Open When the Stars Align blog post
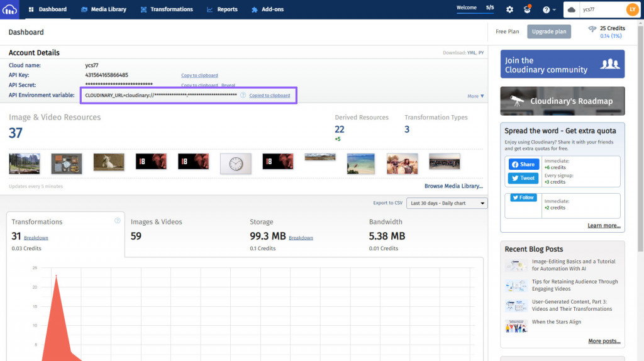The image size is (644, 361). click(556, 322)
